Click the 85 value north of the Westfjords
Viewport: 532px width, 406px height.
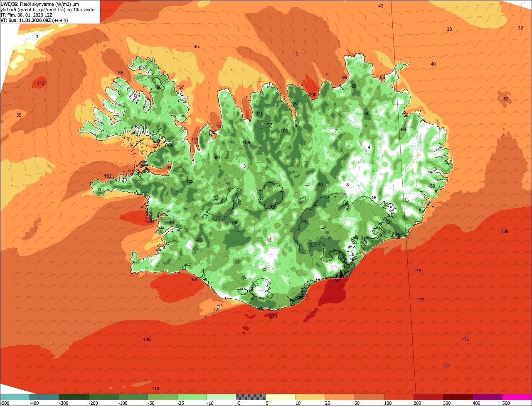(121, 73)
